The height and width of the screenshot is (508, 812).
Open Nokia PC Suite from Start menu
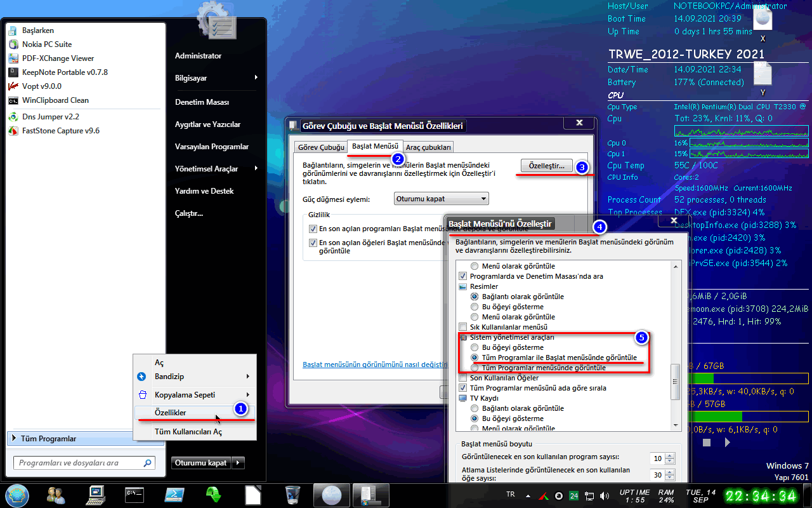point(47,44)
